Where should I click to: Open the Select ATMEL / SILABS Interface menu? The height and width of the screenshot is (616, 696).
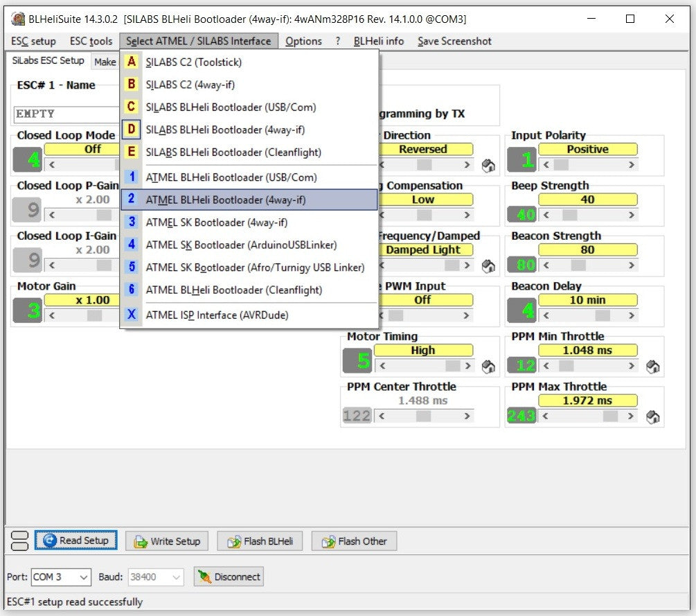199,41
